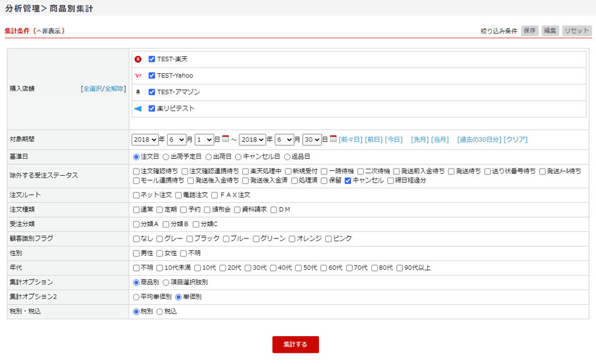Open the start year dropdown
The width and height of the screenshot is (596, 364).
tap(145, 140)
